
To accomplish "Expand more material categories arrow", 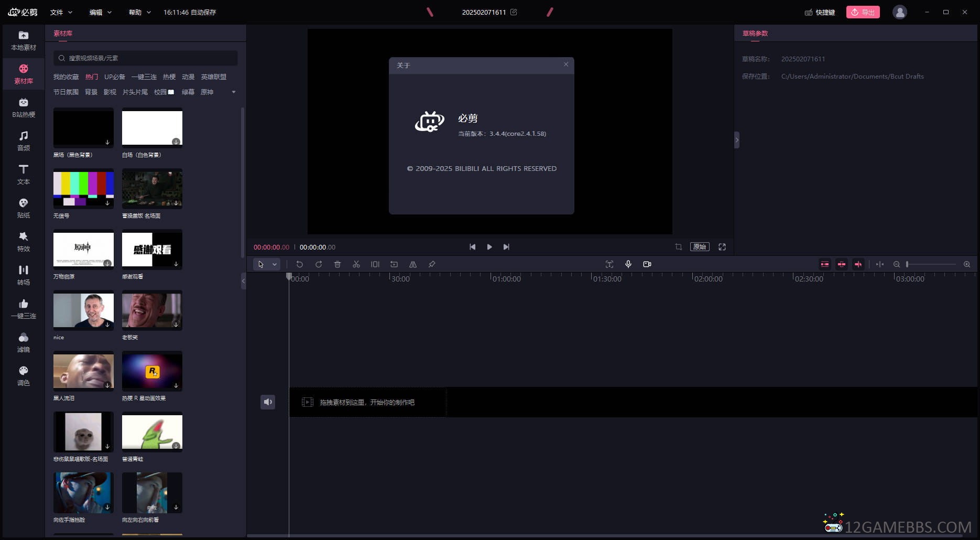I will point(234,92).
